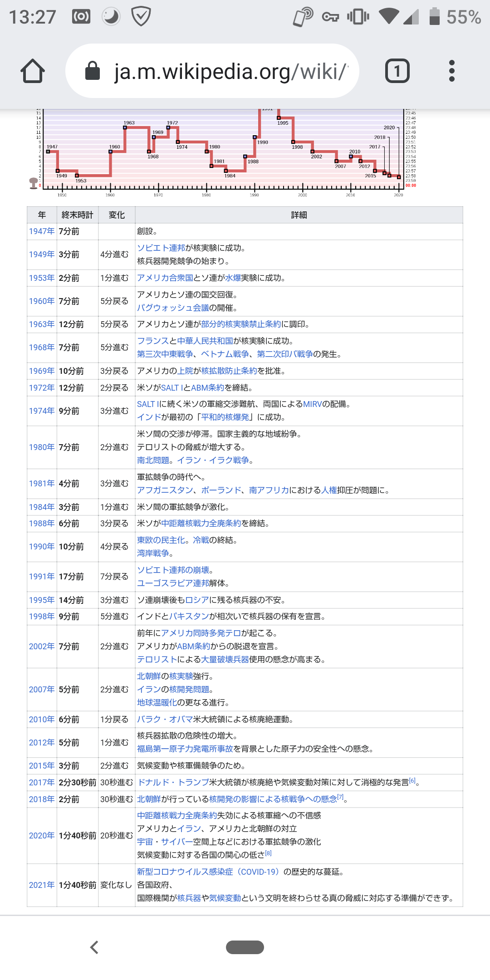This screenshot has height=980, width=490.
Task: Tap the 終末時計 column header
Action: tap(77, 215)
